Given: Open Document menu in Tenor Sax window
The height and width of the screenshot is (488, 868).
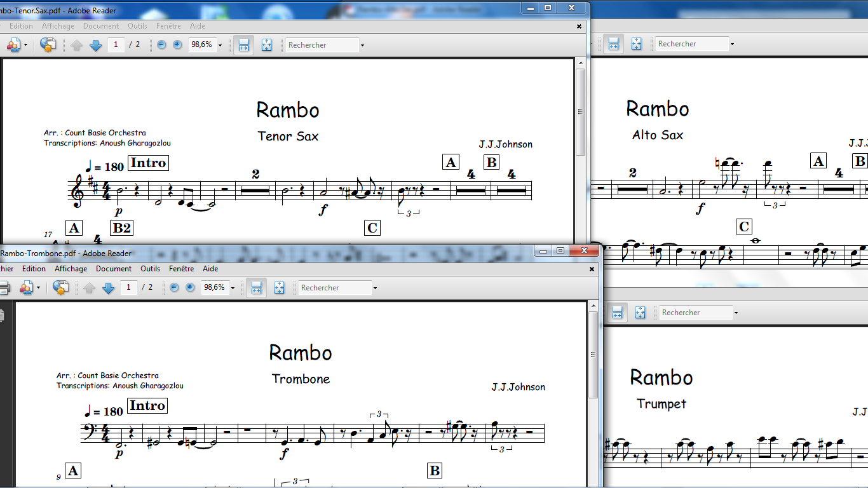Looking at the screenshot, I should tap(101, 26).
